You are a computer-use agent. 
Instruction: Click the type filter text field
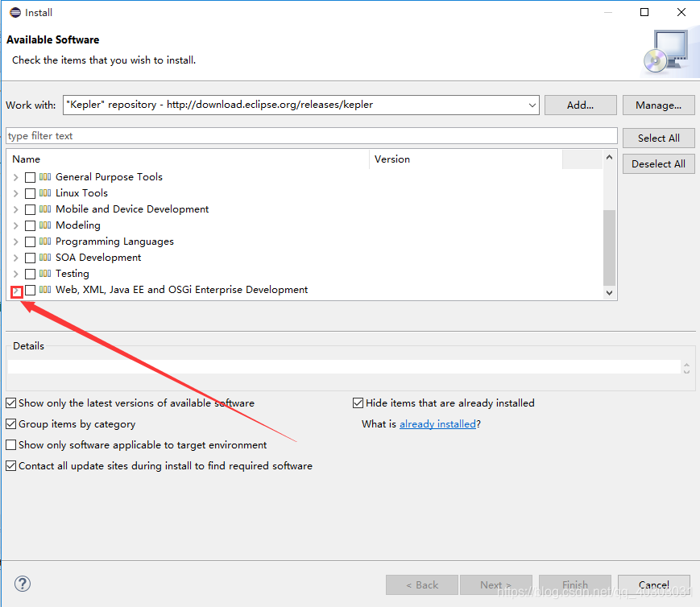pos(312,136)
